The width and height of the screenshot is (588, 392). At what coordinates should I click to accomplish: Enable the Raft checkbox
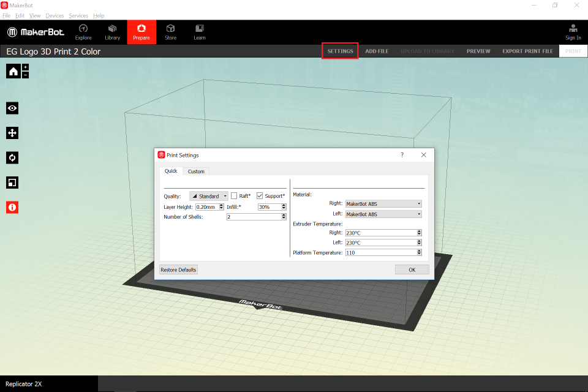pyautogui.click(x=234, y=196)
